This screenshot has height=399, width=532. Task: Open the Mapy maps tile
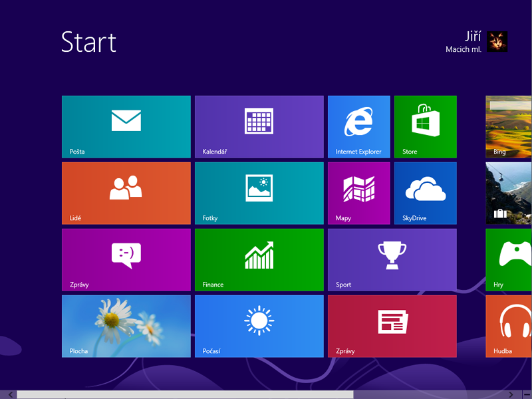[x=359, y=193]
